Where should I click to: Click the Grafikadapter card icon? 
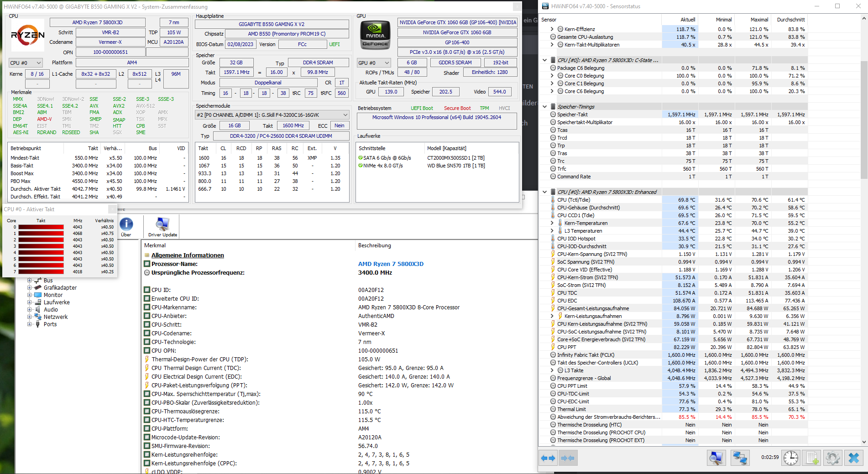click(x=38, y=287)
